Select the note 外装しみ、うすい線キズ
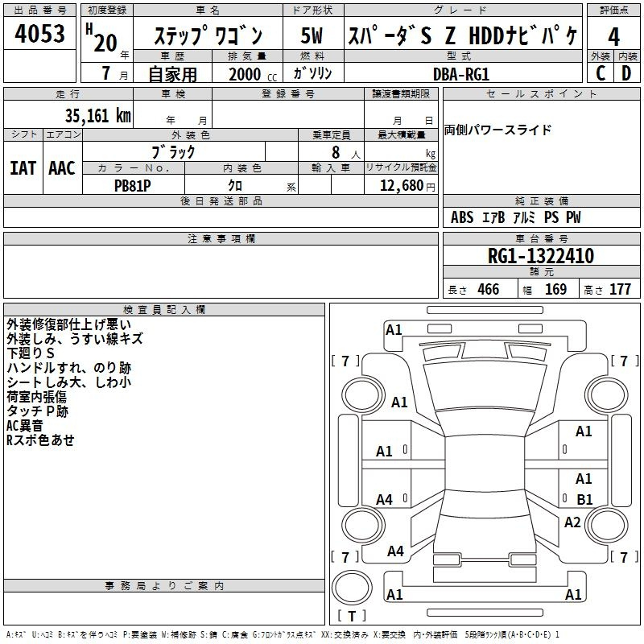This screenshot has height=644, width=644. click(75, 339)
